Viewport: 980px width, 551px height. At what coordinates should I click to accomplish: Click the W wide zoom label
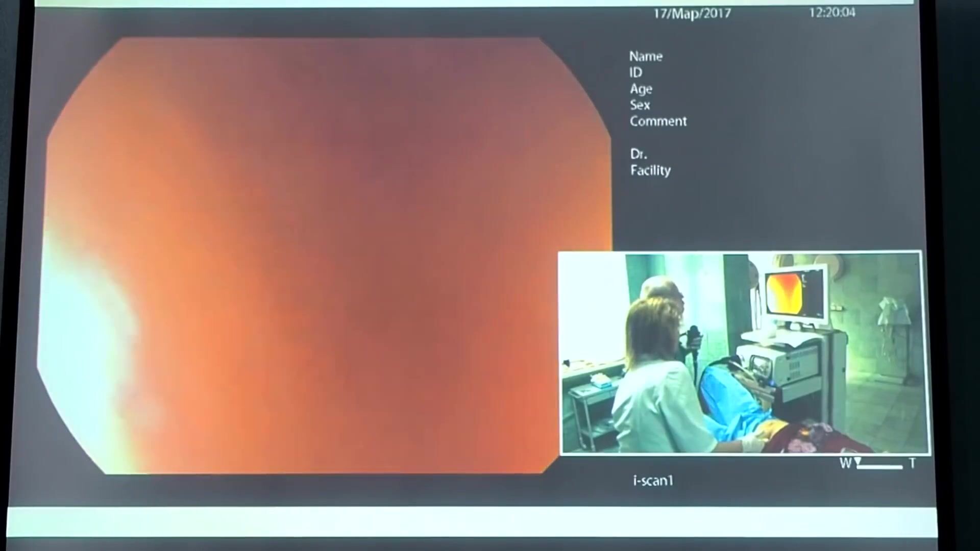point(845,464)
